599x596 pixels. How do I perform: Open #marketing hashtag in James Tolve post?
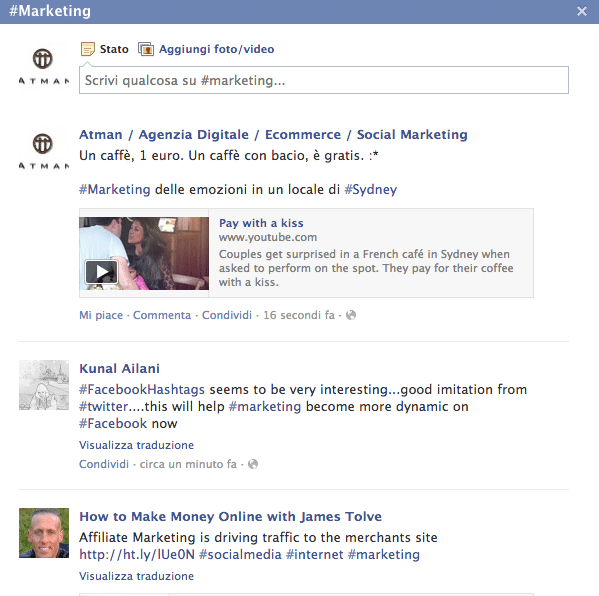[x=384, y=555]
